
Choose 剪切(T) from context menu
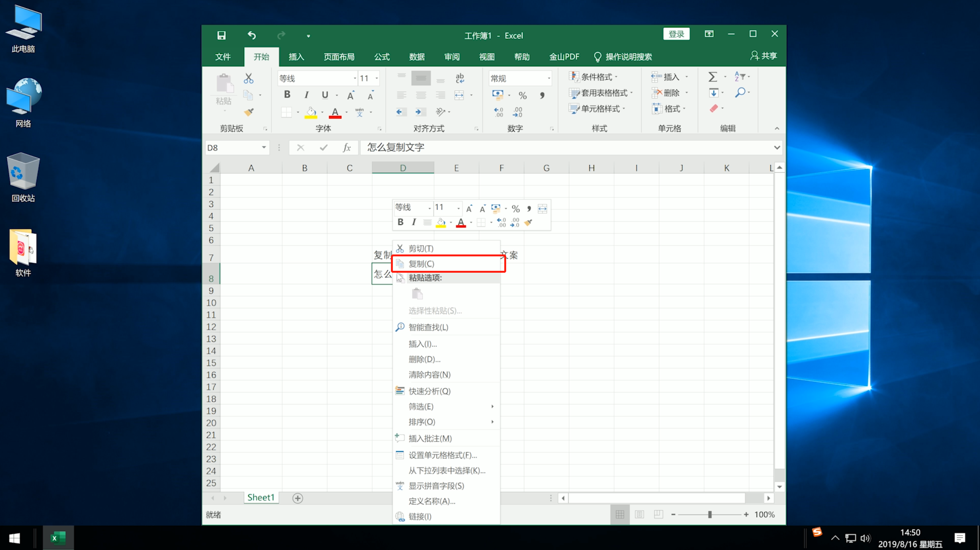click(447, 248)
